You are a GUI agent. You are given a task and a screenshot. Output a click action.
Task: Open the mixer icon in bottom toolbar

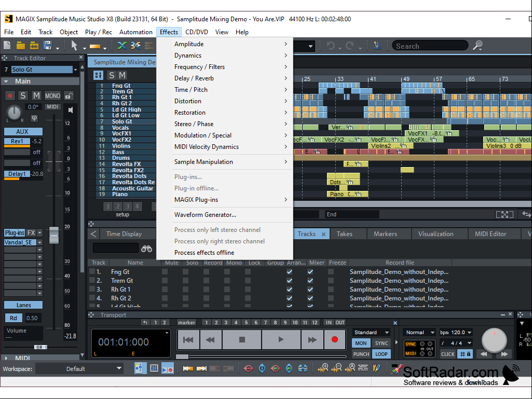(154, 368)
